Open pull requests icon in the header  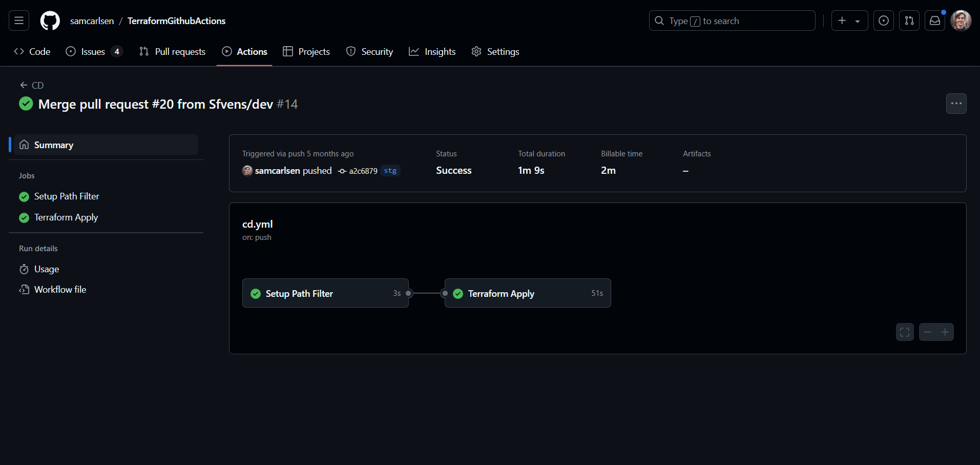909,21
